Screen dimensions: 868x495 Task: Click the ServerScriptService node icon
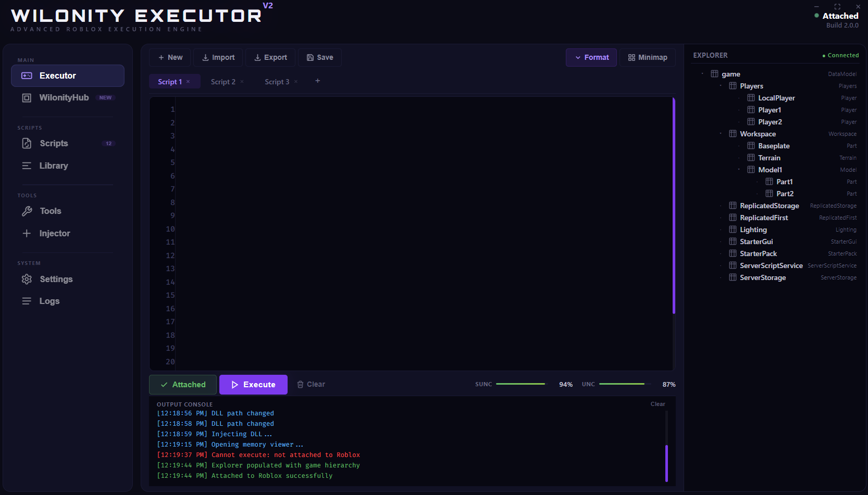click(x=733, y=265)
